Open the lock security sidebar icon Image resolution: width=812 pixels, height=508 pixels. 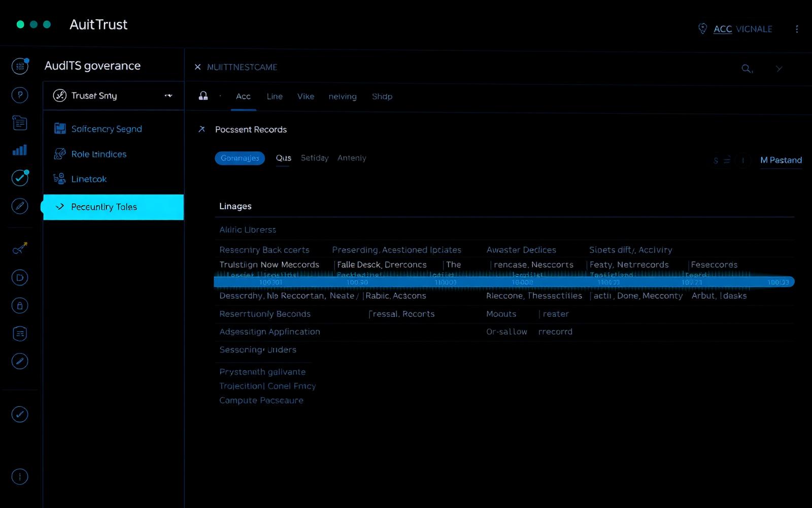tap(20, 305)
